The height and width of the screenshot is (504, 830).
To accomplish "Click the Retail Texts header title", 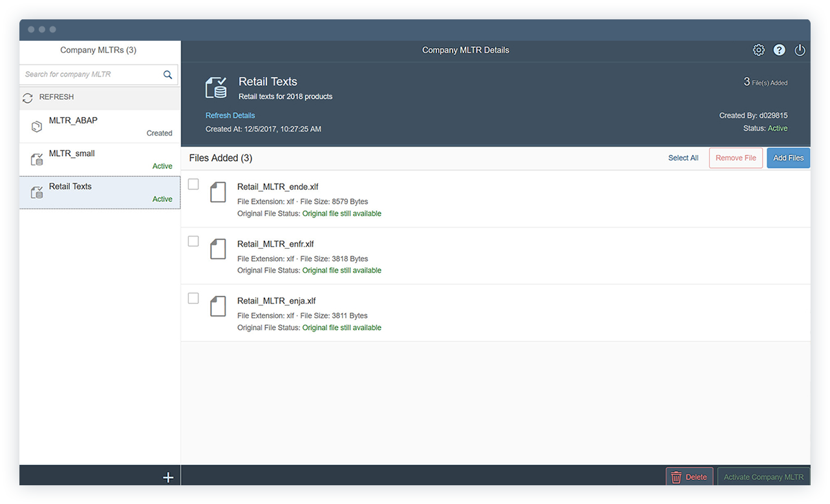I will coord(268,81).
